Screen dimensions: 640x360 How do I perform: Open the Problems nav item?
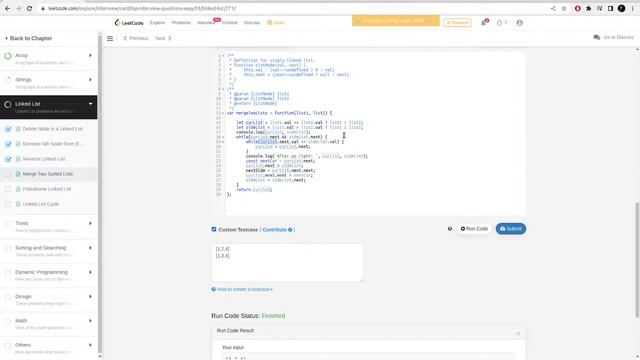pos(181,23)
